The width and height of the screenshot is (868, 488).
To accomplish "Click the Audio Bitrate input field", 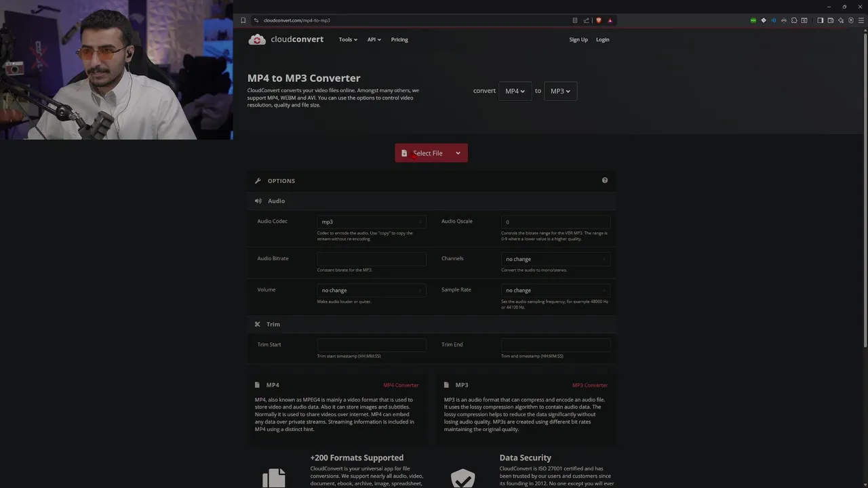I will (x=372, y=259).
